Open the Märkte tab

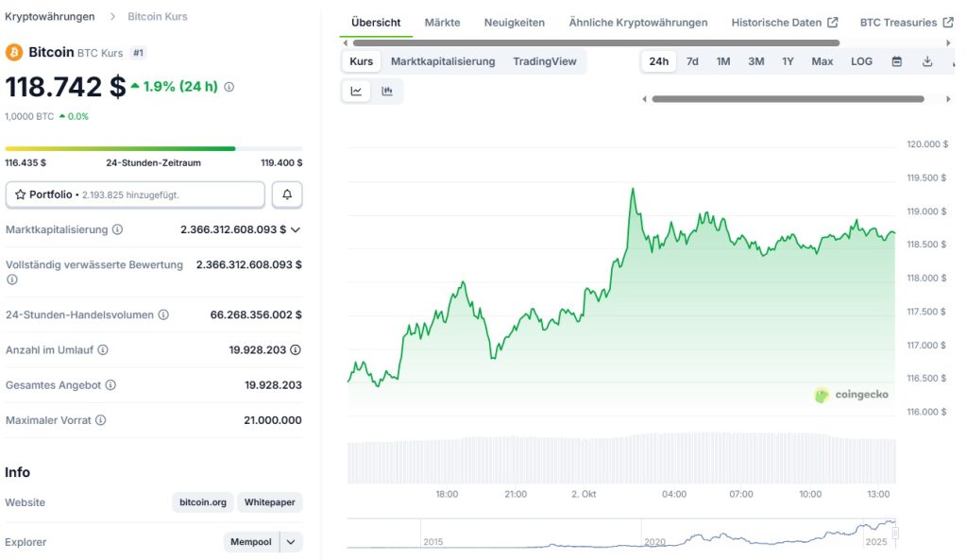tap(442, 22)
